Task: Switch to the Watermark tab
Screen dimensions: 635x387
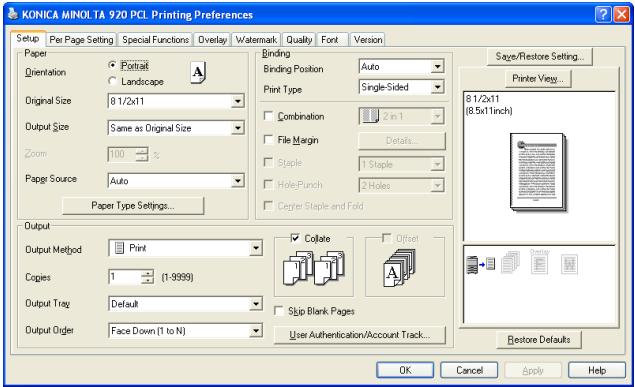Action: pos(256,40)
